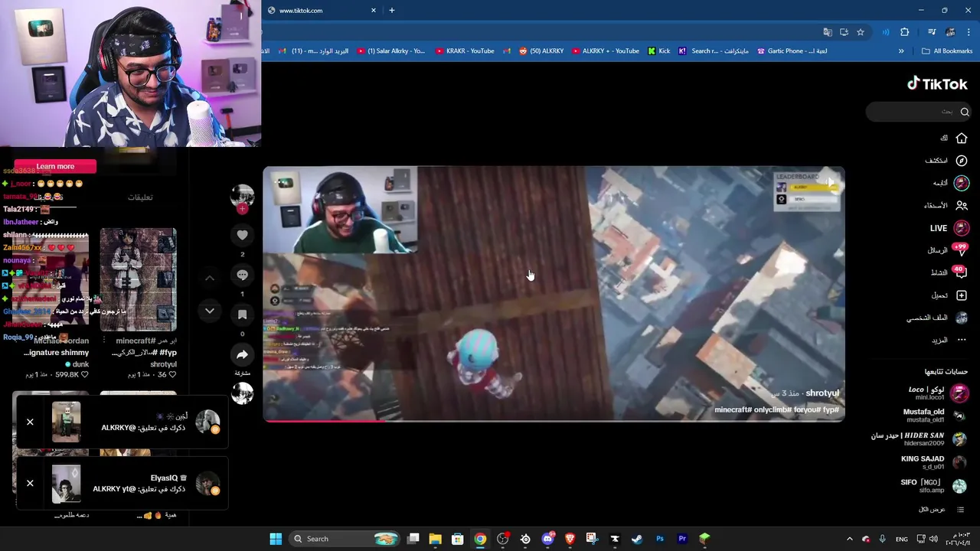Open the video creator's avatar with plus badge
Image resolution: width=980 pixels, height=551 pixels.
coord(243,197)
